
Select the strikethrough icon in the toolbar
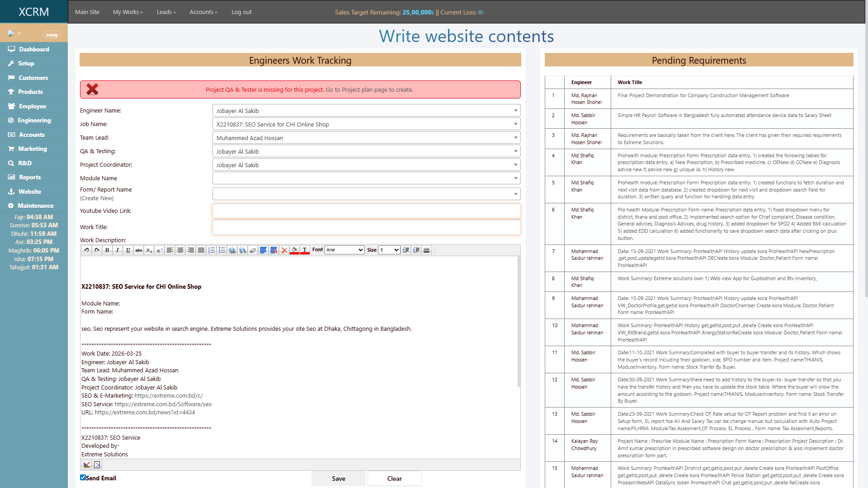(x=139, y=250)
